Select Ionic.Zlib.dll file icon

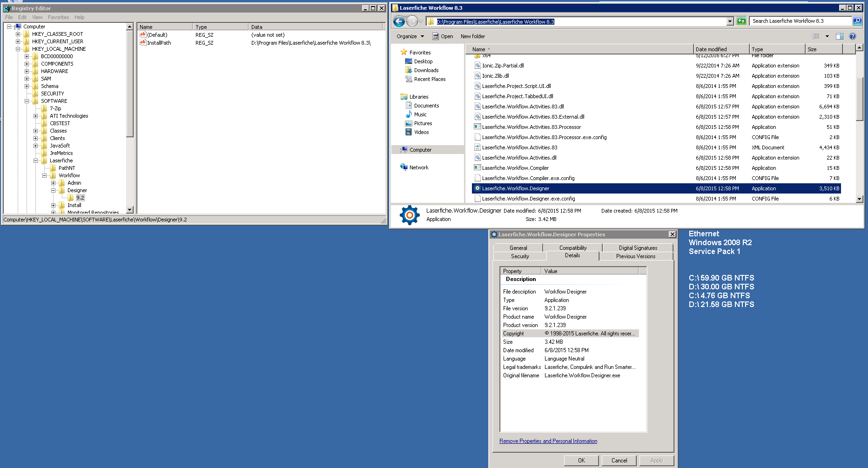tap(478, 76)
